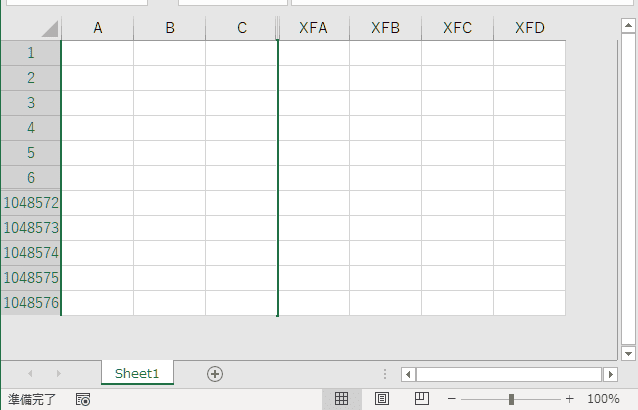638x410 pixels.
Task: Switch to Page Break Preview
Action: pyautogui.click(x=421, y=399)
